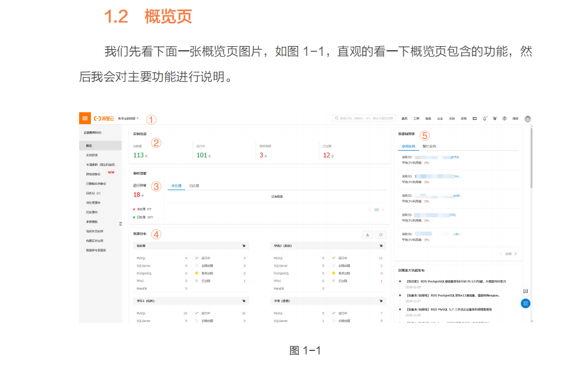Image resolution: width=588 pixels, height=377 pixels.
Task: Click the total instance count 113
Action: 138,155
